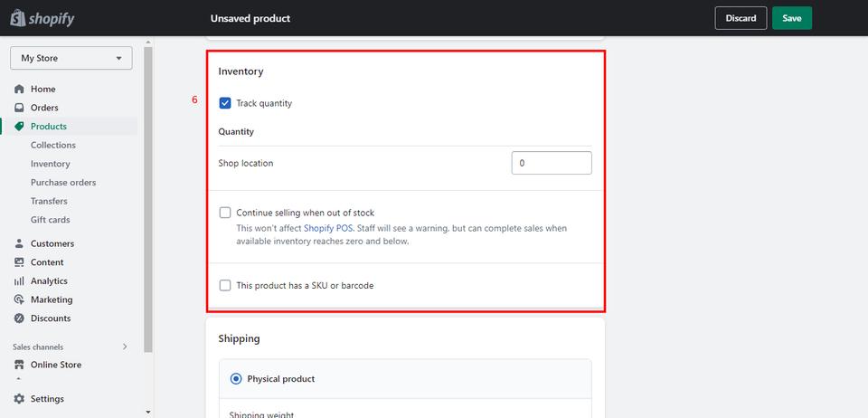Click the Unsaved product title text
The image size is (868, 418).
coord(250,18)
